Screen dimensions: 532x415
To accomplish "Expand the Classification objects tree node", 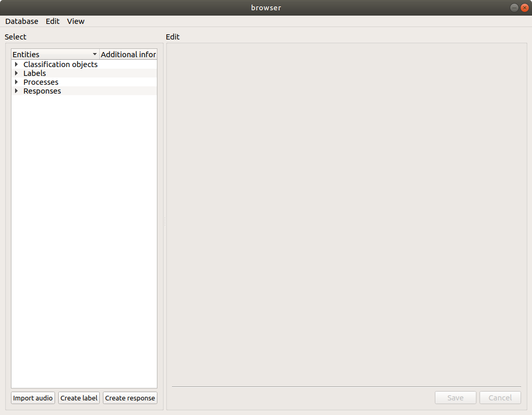I will 16,64.
